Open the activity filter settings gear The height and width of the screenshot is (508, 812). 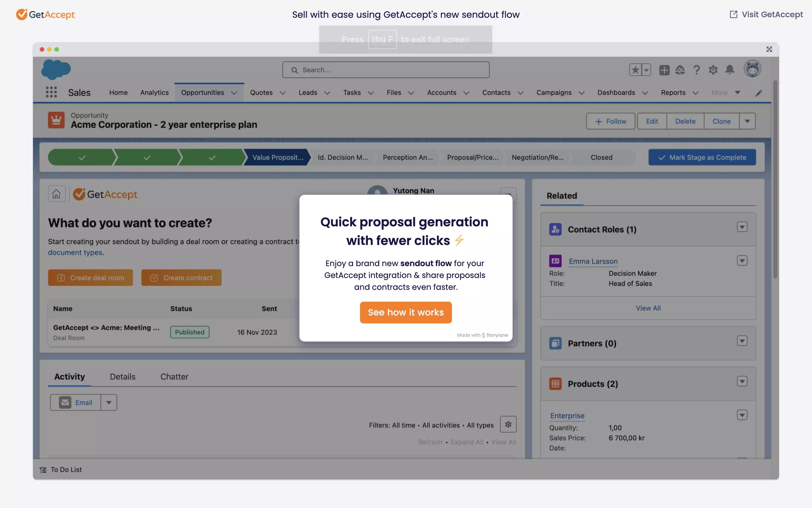coord(508,424)
